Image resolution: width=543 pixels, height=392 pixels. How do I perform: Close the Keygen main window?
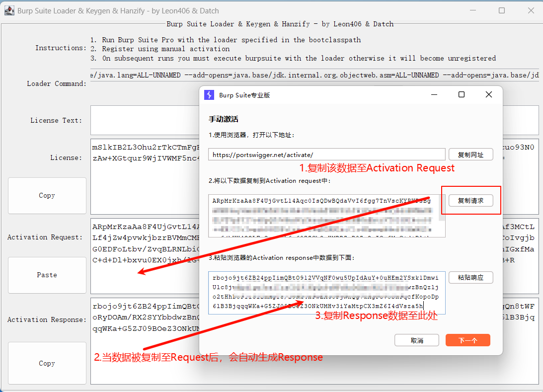[x=531, y=10]
